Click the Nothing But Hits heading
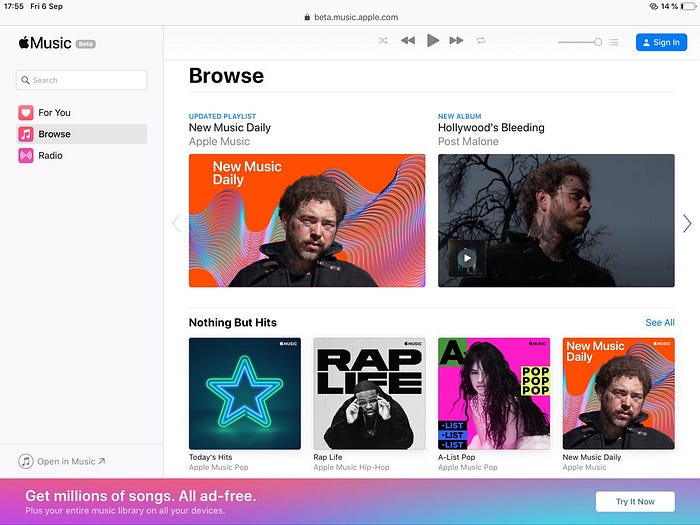Screen dimensions: 700x525 tap(233, 322)
